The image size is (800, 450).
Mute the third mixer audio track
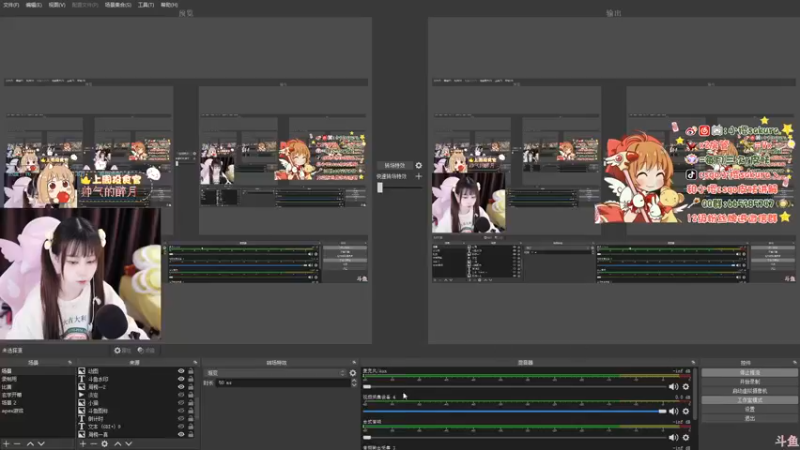pos(673,437)
